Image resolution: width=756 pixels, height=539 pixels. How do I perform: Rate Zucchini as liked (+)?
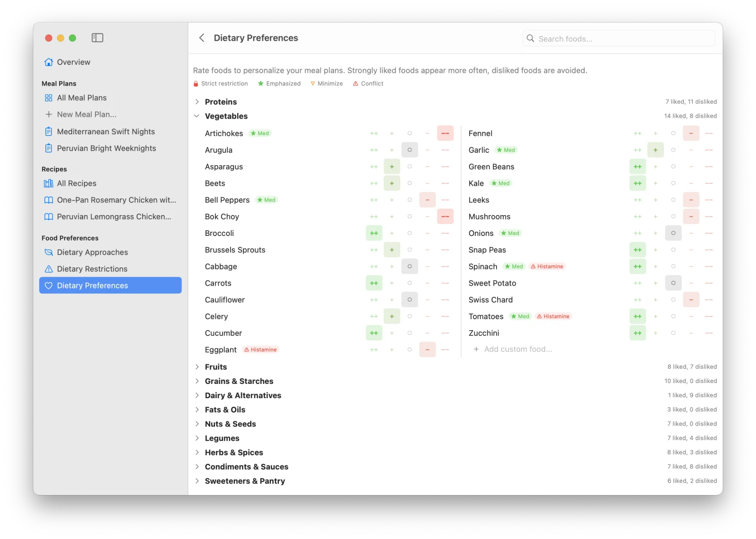pos(655,333)
